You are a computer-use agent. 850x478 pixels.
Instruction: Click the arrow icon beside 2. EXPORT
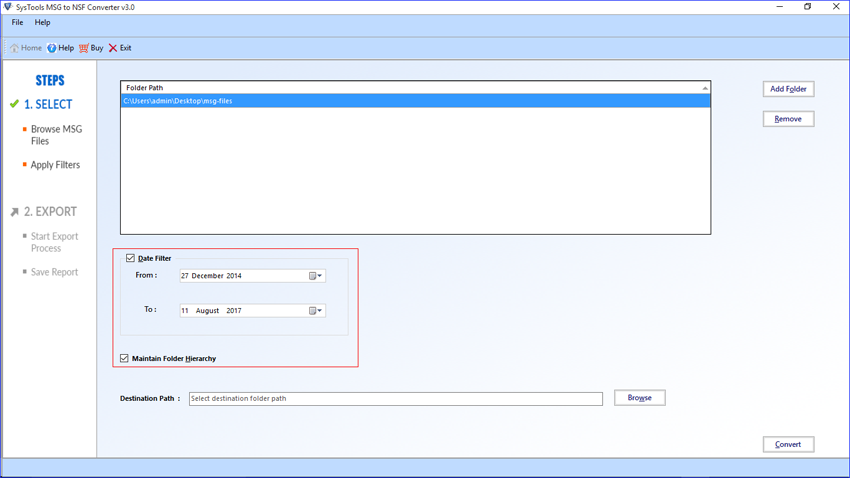15,212
